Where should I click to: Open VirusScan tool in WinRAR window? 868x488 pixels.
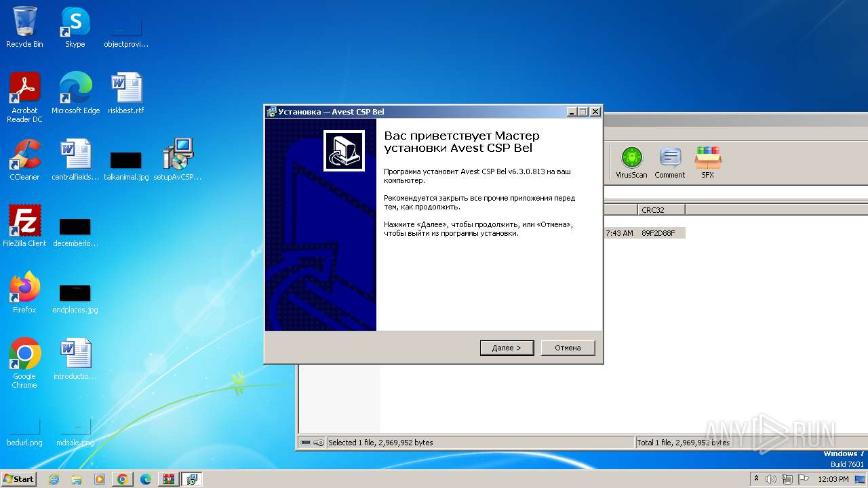point(631,163)
